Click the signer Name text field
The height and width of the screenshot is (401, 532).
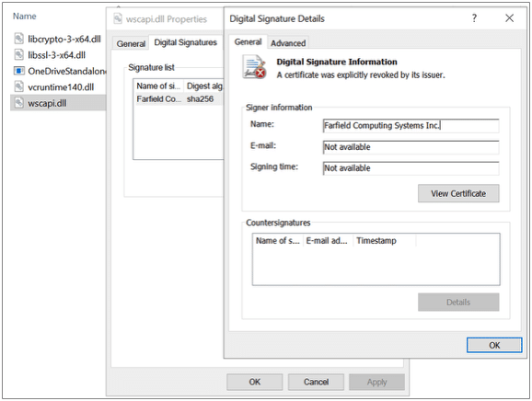point(411,126)
